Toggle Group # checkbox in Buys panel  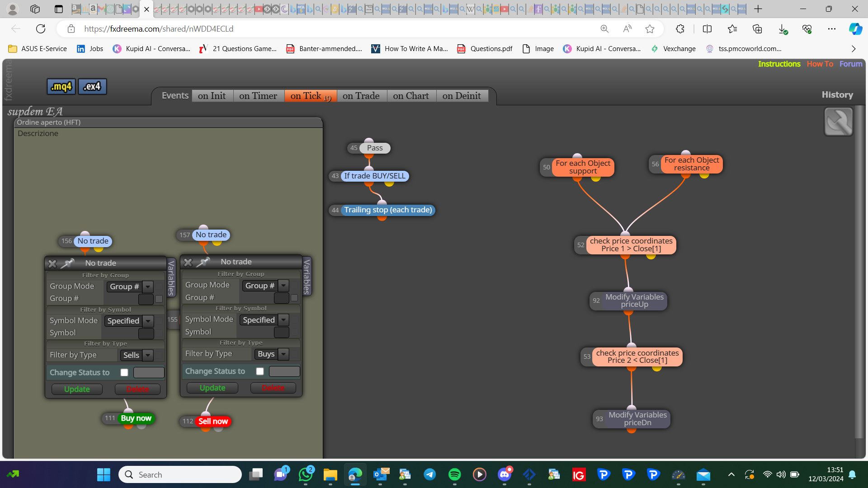pyautogui.click(x=294, y=298)
